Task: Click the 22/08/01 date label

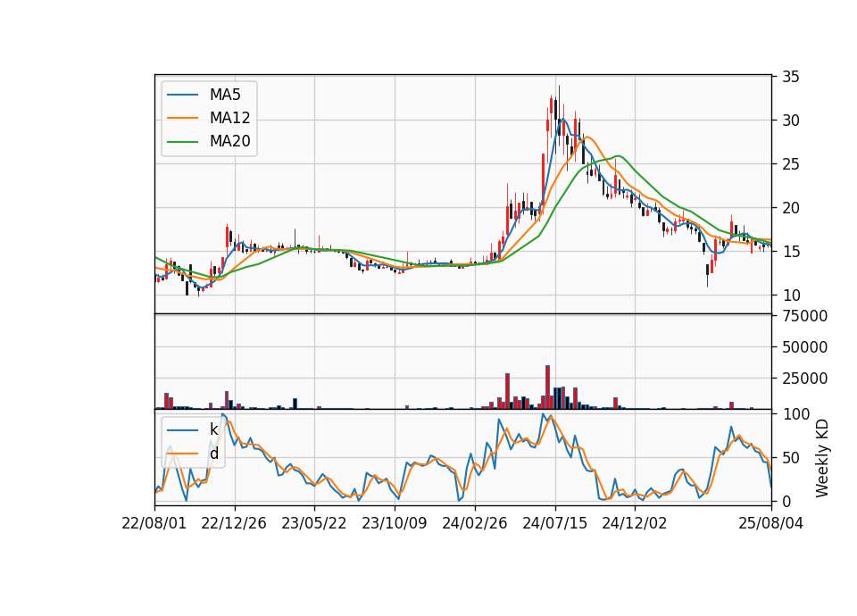Action: 154,523
